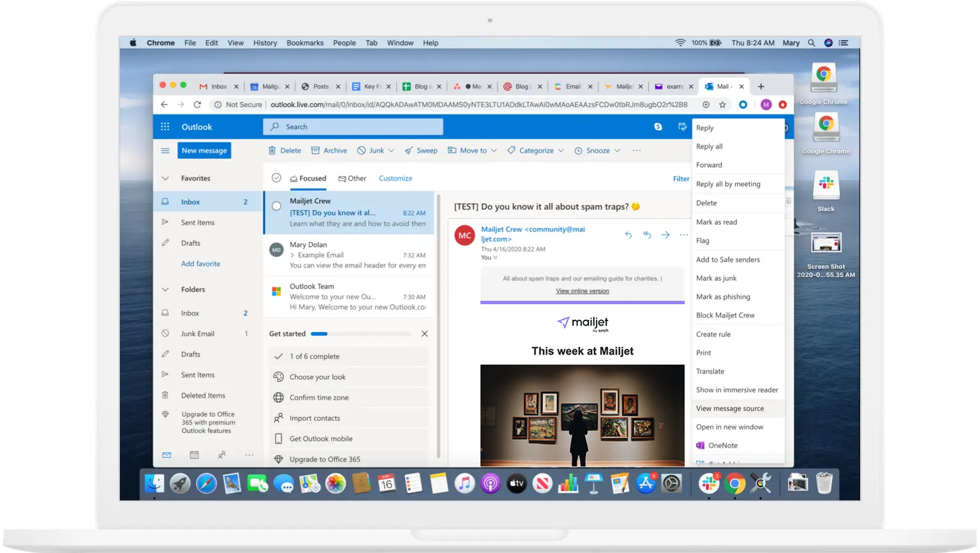Open the Trash in the Dock
Viewport: 980px width, 553px height.
[x=824, y=483]
